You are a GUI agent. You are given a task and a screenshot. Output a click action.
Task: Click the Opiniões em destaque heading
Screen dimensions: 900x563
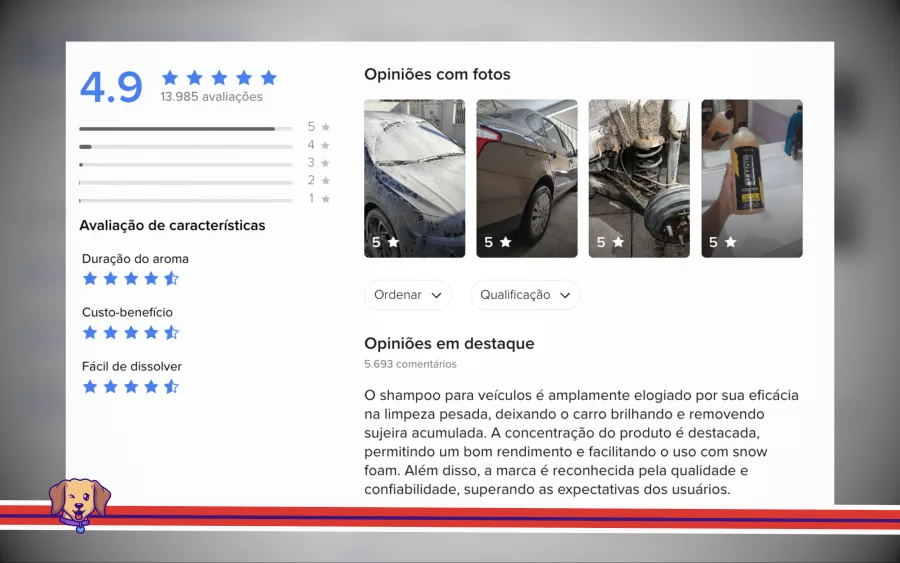click(449, 343)
